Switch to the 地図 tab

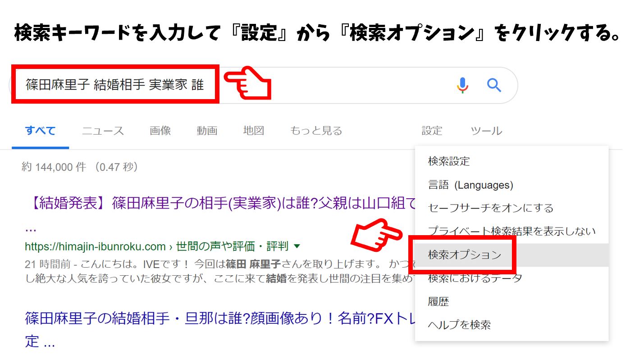coord(253,131)
